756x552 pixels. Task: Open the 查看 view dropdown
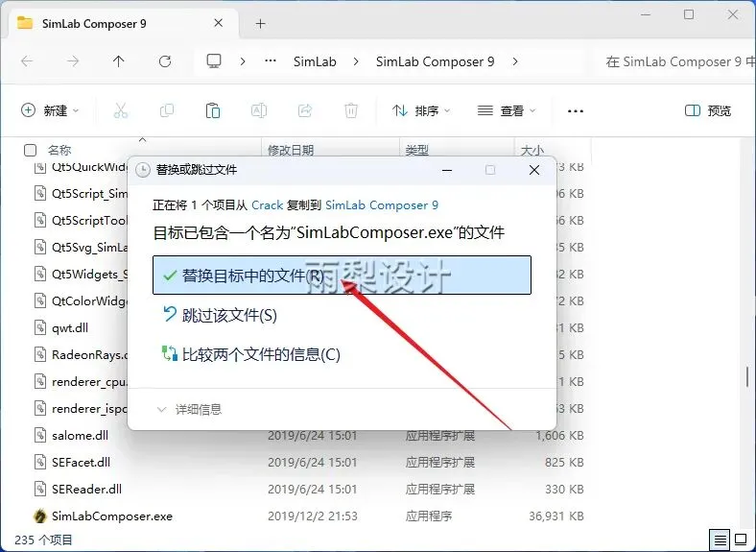pyautogui.click(x=507, y=111)
